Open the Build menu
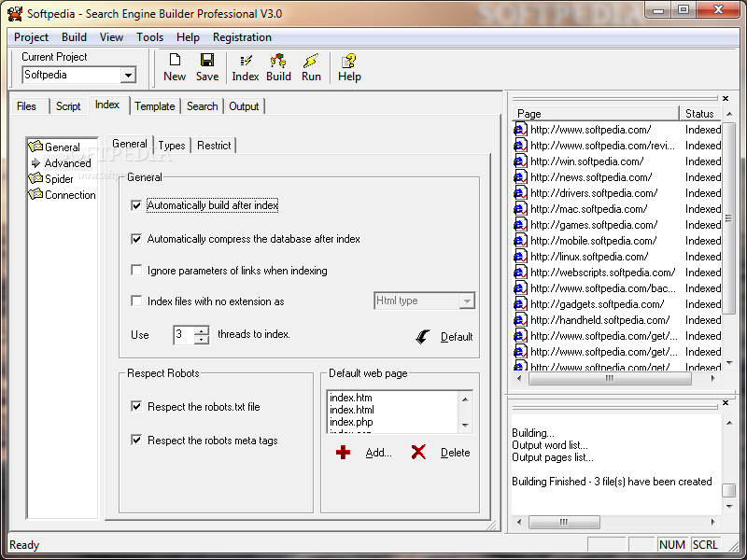The width and height of the screenshot is (747, 560). [x=74, y=37]
